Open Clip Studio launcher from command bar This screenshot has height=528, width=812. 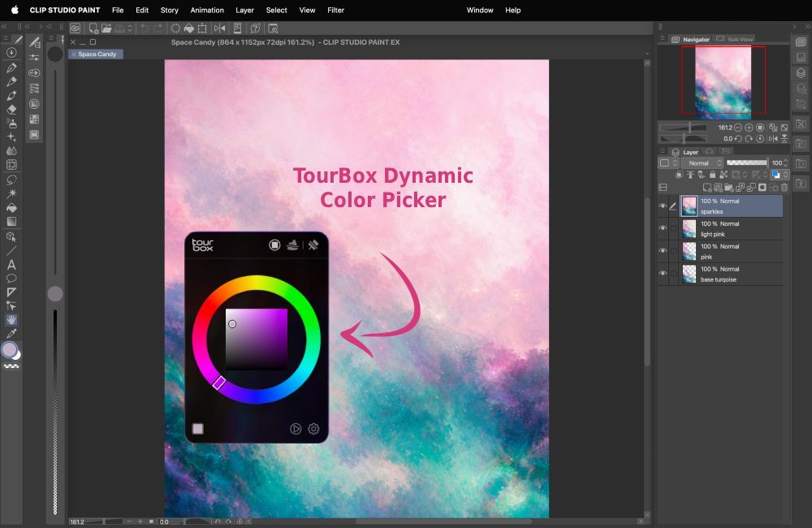75,28
